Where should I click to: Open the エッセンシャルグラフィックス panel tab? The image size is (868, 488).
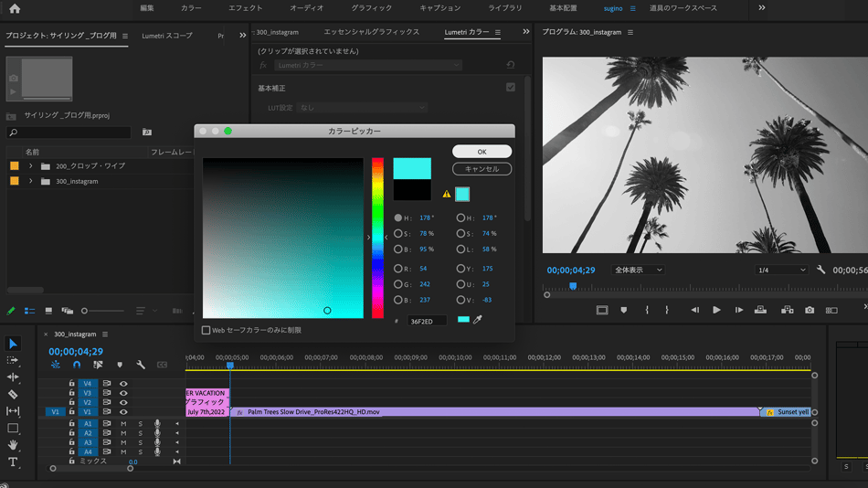371,32
